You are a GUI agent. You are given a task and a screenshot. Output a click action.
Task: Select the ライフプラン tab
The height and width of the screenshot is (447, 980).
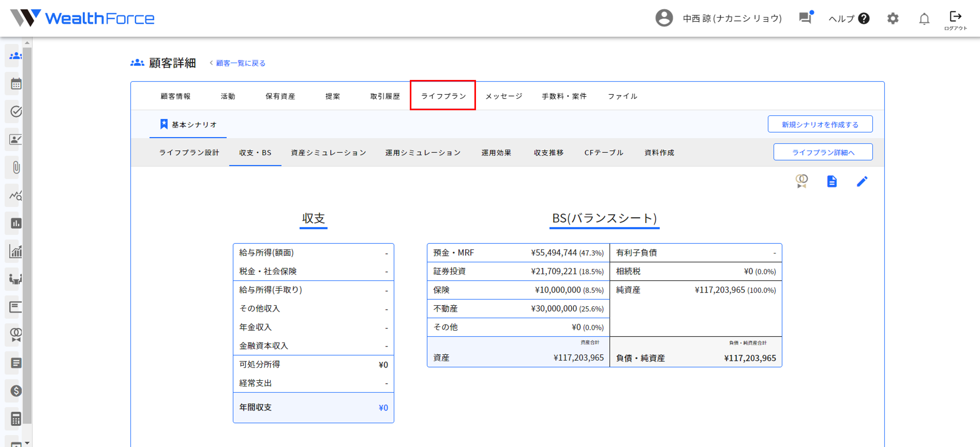click(x=443, y=96)
